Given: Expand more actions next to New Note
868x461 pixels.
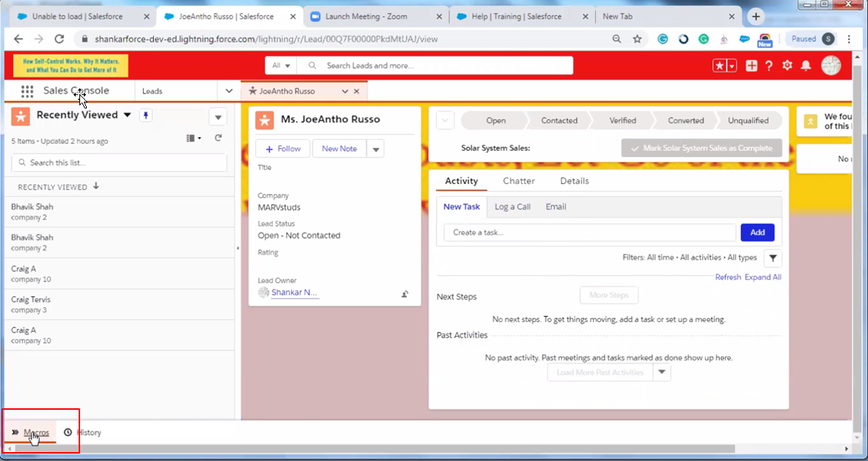Looking at the screenshot, I should (x=376, y=149).
